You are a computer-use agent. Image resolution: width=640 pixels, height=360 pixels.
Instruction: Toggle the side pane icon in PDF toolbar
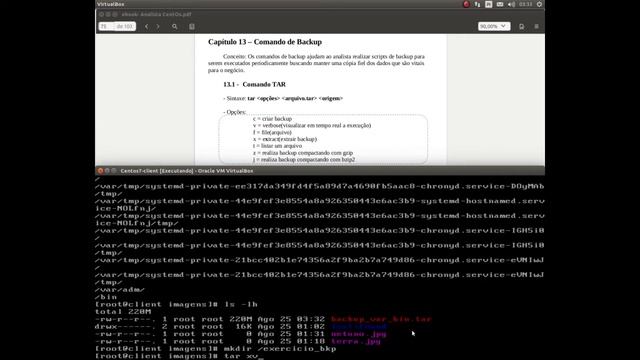192,27
